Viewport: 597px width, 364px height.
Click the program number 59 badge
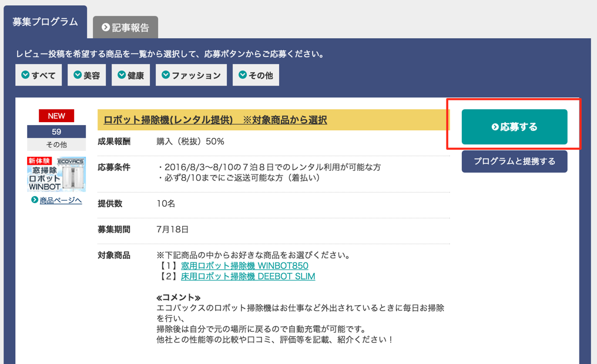[56, 132]
